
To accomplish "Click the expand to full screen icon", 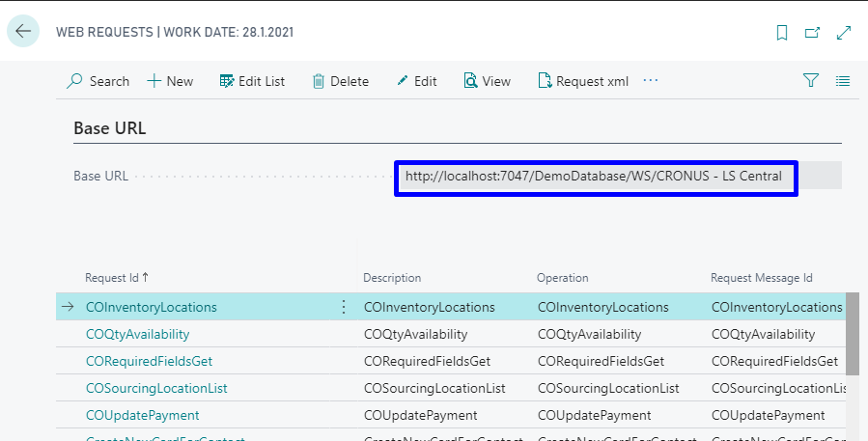I will 844,32.
